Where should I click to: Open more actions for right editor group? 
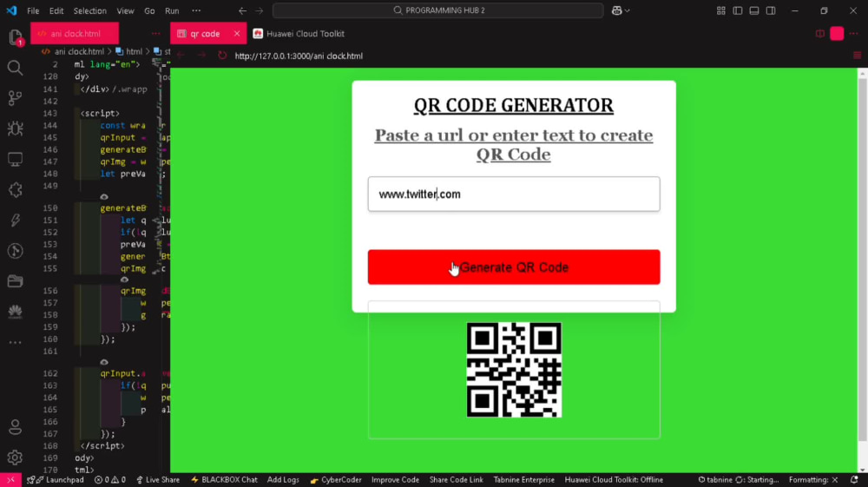pyautogui.click(x=853, y=34)
